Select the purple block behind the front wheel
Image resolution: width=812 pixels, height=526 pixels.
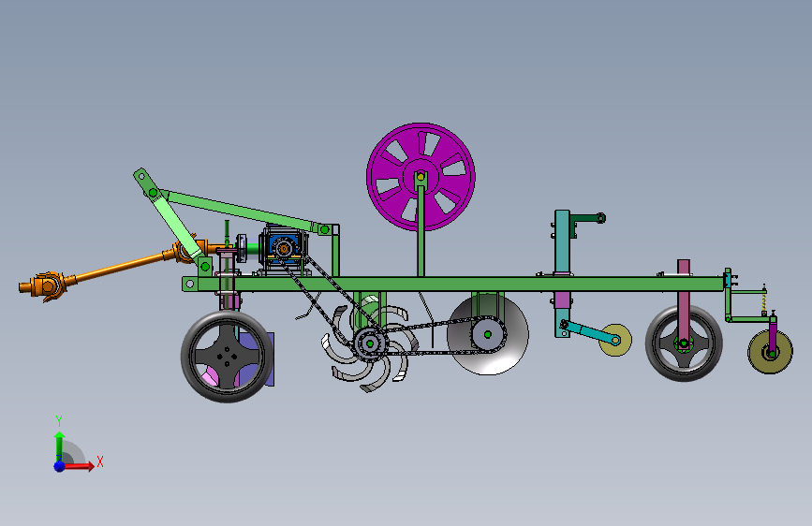pyautogui.click(x=257, y=358)
